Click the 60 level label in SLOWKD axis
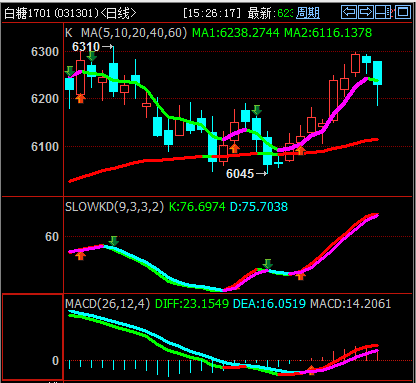The width and height of the screenshot is (416, 383). (x=52, y=237)
